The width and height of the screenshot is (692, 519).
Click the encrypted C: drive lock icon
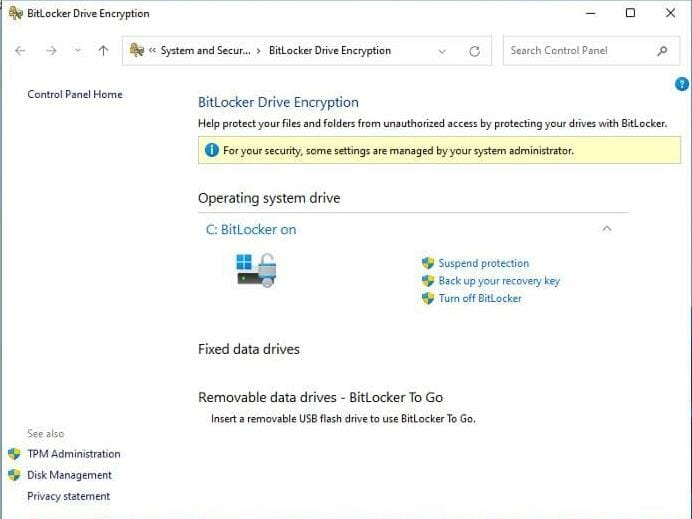256,270
